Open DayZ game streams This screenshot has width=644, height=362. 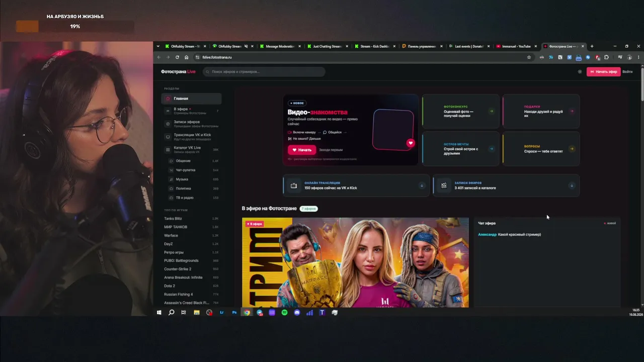coord(191,244)
